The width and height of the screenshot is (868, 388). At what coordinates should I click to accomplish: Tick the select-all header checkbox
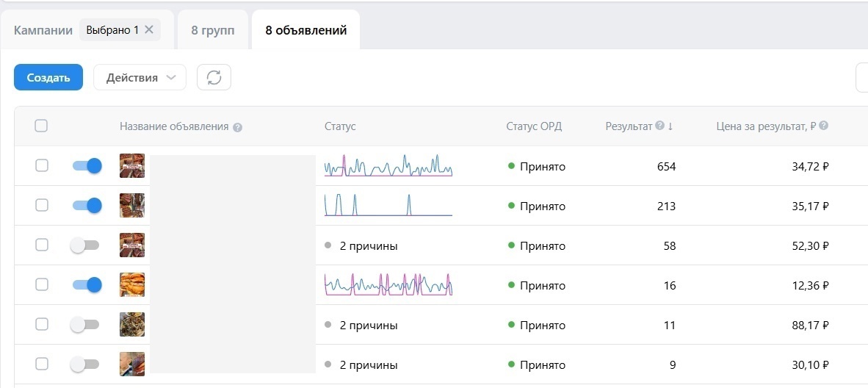click(x=42, y=126)
